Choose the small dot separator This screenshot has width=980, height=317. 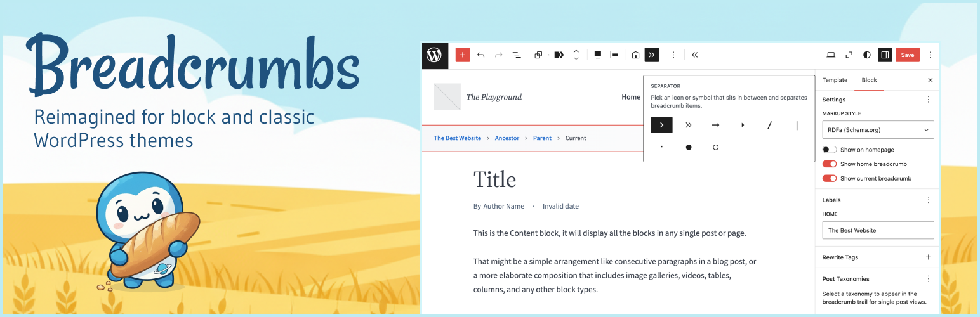pyautogui.click(x=661, y=147)
